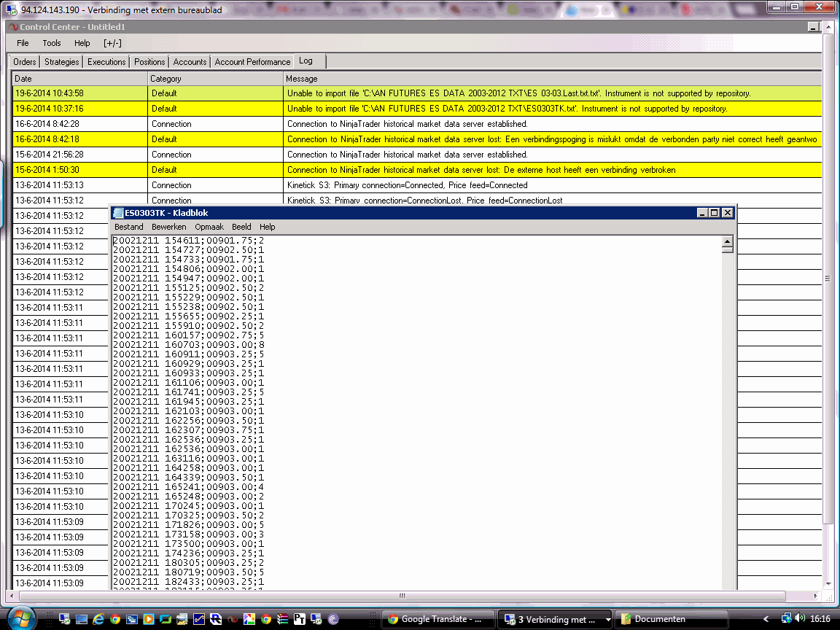Switch to the Orders tab

(x=25, y=62)
